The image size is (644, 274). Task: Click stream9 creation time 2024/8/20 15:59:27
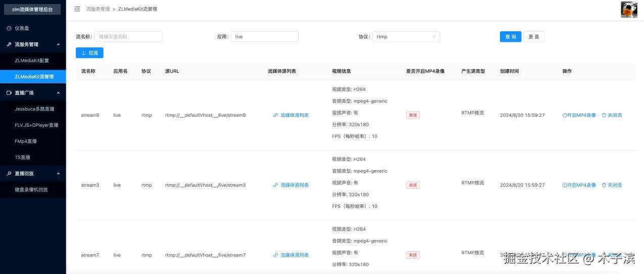522,115
